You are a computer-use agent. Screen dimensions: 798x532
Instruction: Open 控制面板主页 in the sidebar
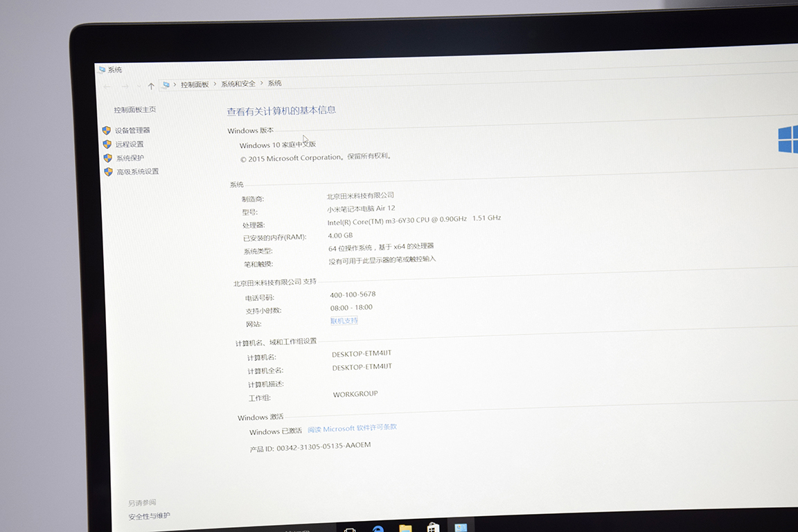coord(135,109)
